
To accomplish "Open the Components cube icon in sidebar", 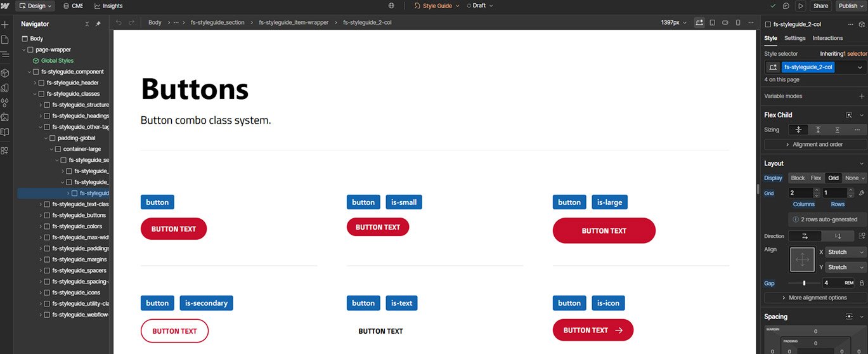I will (x=5, y=73).
